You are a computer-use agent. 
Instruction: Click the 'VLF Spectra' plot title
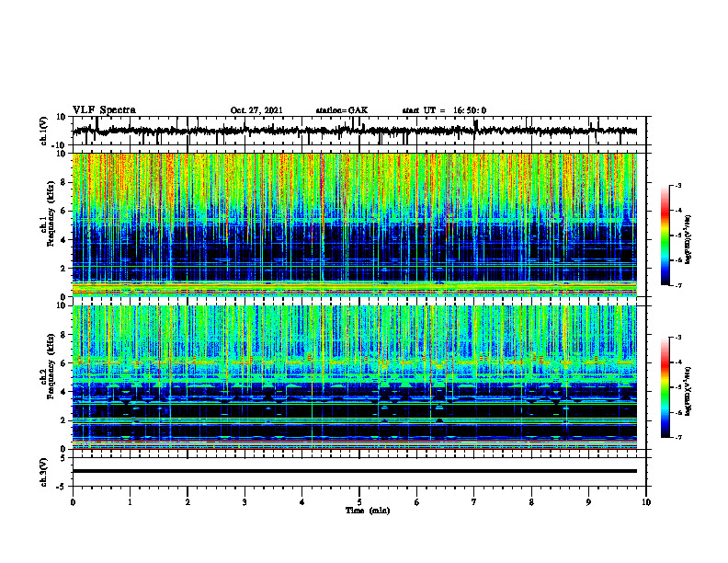pyautogui.click(x=104, y=110)
